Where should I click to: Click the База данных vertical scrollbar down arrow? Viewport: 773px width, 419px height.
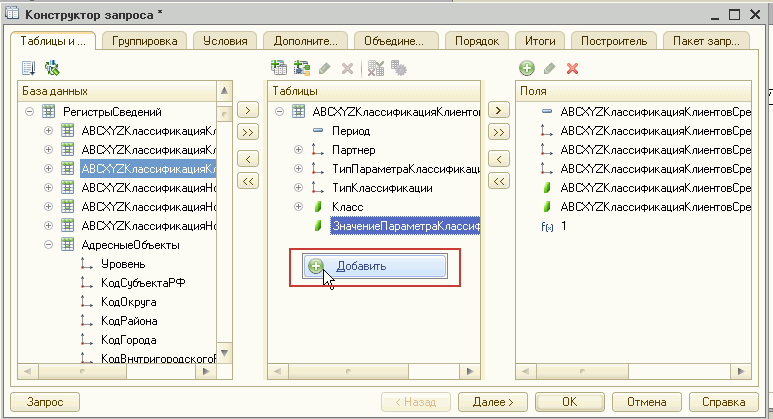(x=224, y=353)
